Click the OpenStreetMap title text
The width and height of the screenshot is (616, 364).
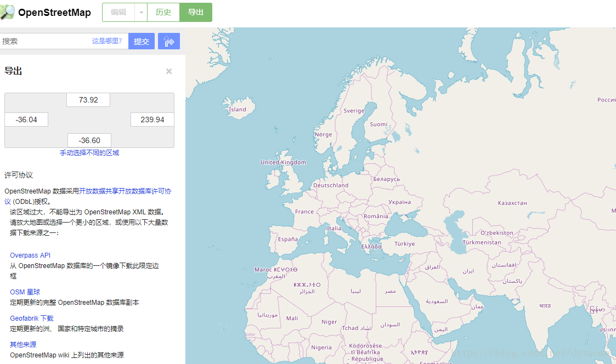55,13
